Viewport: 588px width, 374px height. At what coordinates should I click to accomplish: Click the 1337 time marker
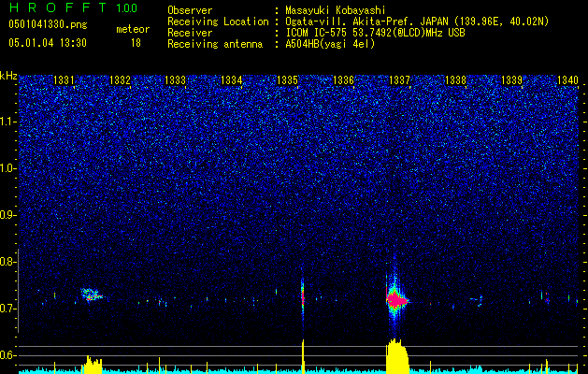399,79
